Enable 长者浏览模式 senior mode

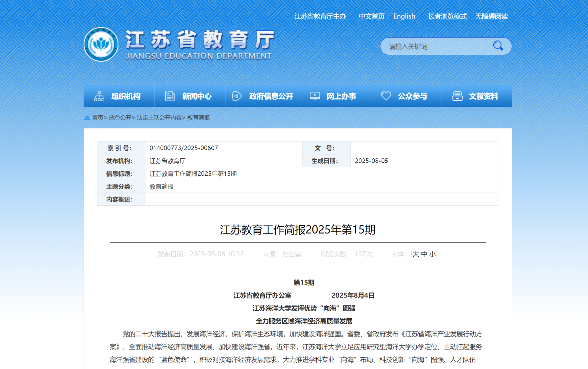pos(447,16)
